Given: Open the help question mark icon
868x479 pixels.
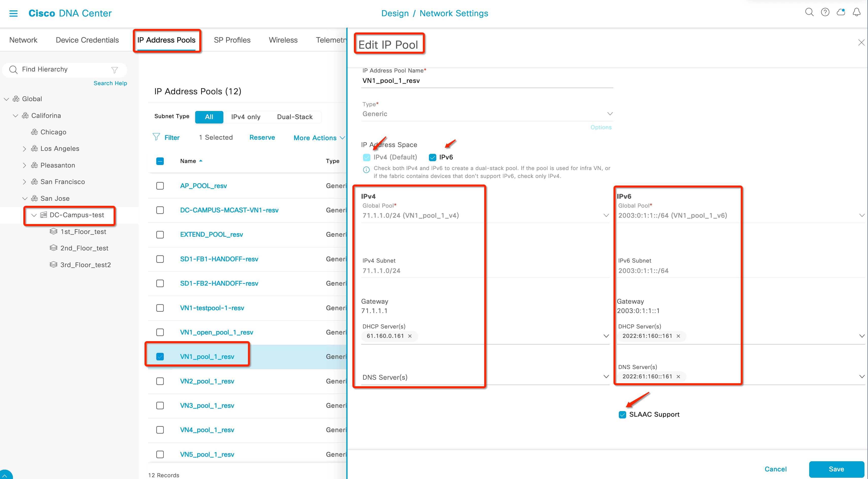Looking at the screenshot, I should coord(825,12).
